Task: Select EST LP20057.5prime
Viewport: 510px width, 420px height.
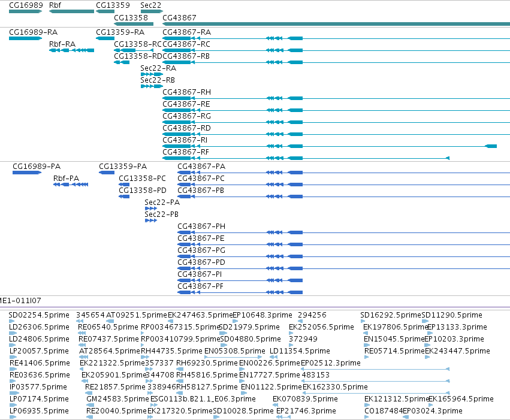Action: [x=40, y=351]
